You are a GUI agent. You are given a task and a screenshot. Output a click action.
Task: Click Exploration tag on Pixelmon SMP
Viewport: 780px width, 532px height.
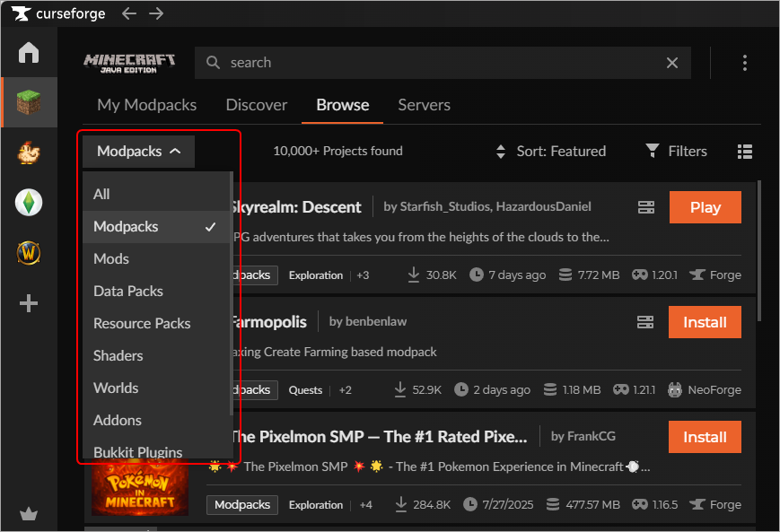(316, 505)
